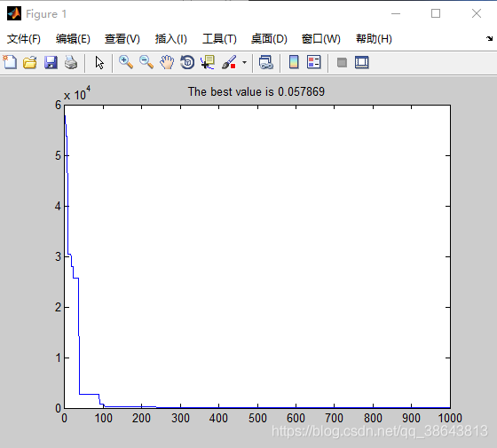The height and width of the screenshot is (448, 497).
Task: Activate the Data Cursor tool
Action: (x=208, y=62)
